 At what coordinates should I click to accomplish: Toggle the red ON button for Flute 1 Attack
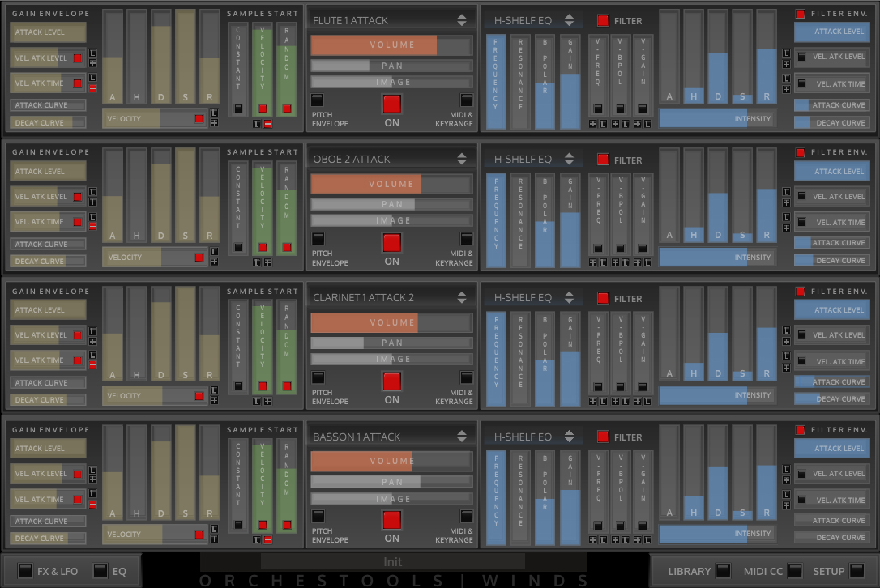(391, 104)
